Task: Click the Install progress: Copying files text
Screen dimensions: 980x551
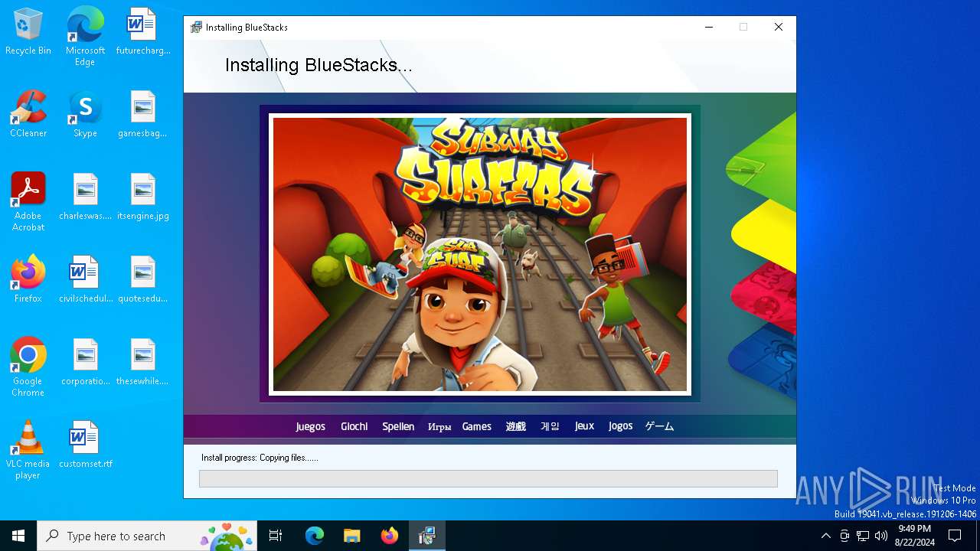Action: pos(260,458)
